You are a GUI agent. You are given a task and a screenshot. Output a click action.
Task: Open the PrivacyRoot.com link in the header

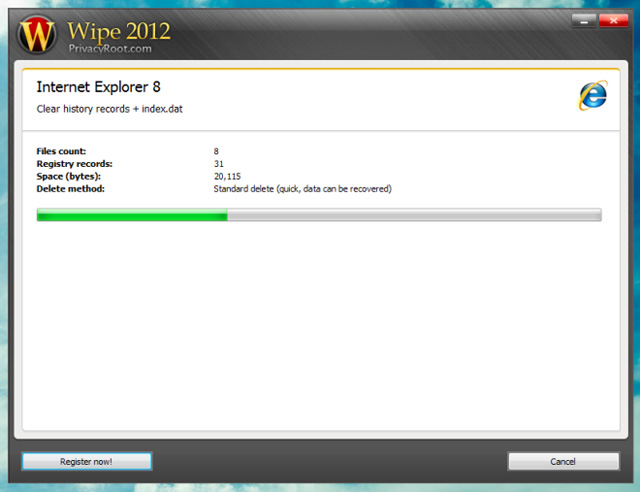point(110,49)
